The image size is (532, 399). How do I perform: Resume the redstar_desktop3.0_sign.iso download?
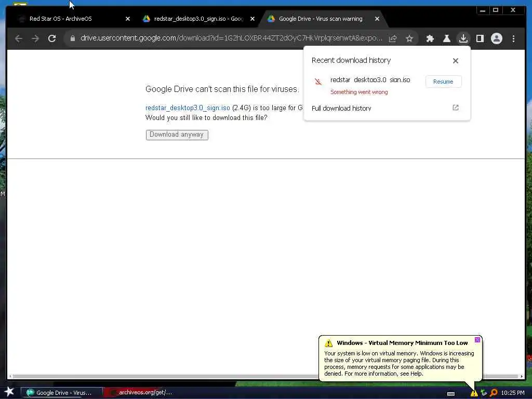click(443, 82)
